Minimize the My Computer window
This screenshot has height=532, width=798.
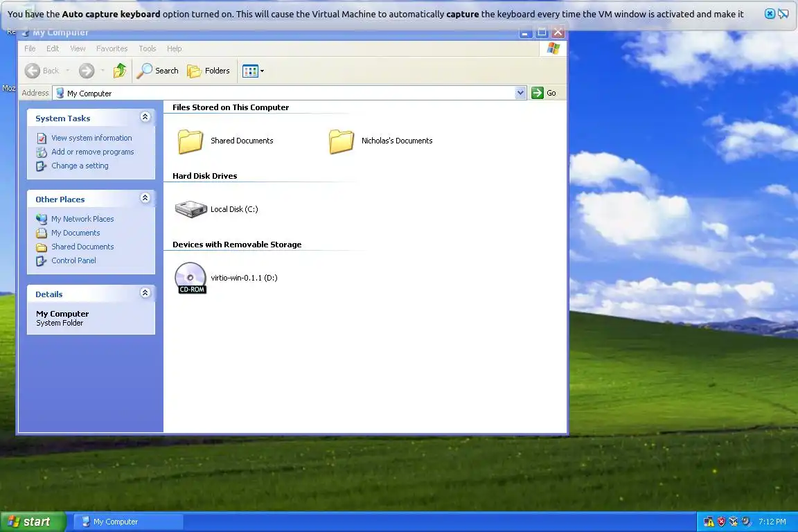[x=526, y=33]
